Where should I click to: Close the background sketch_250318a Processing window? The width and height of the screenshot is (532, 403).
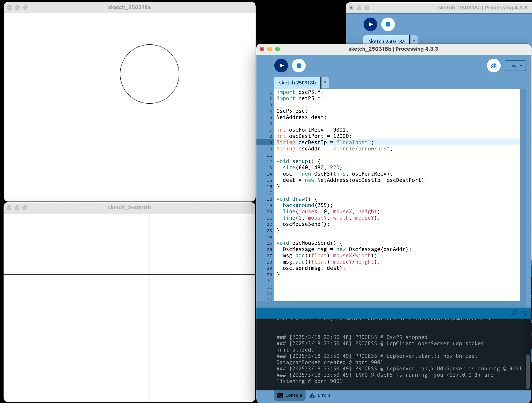pyautogui.click(x=351, y=8)
